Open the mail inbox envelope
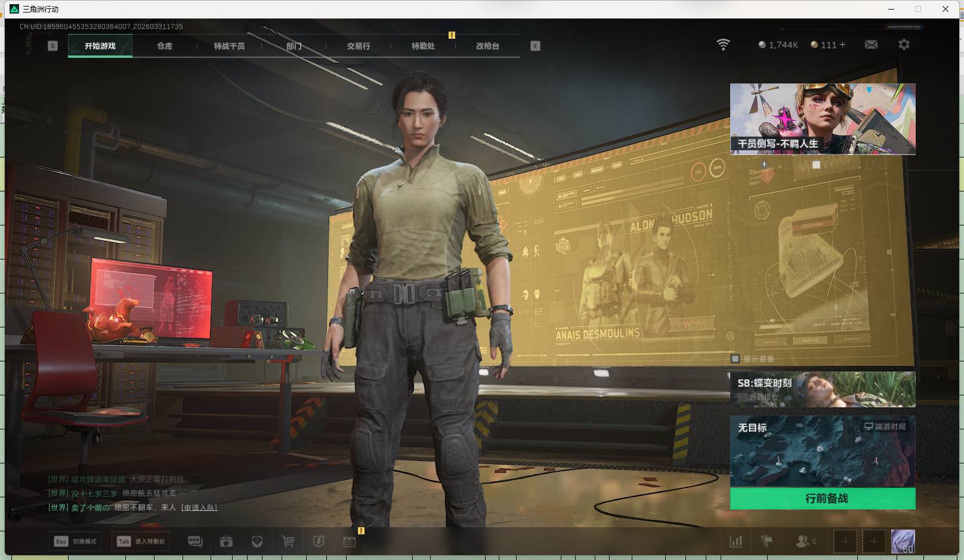964x560 pixels. pyautogui.click(x=871, y=45)
